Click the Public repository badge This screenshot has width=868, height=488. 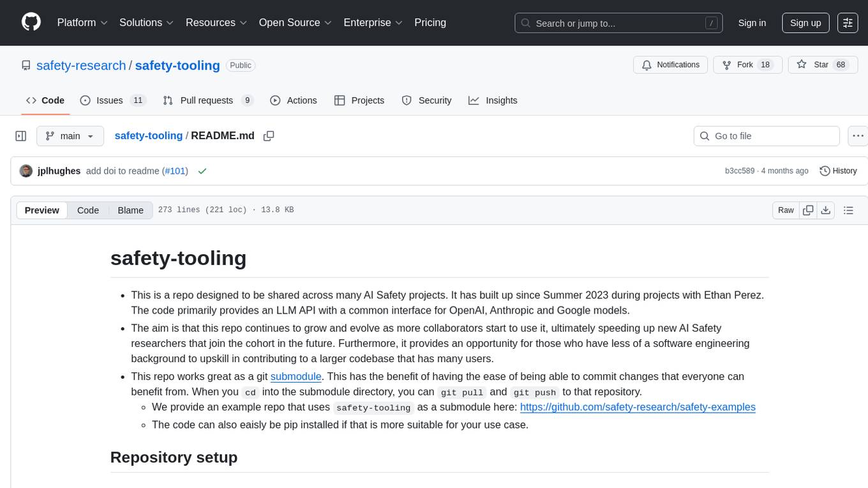241,65
